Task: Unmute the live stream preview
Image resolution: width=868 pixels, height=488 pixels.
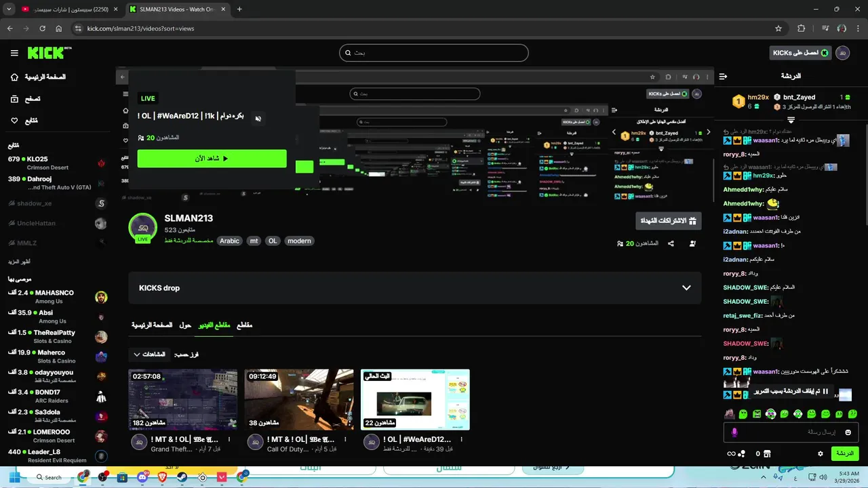Action: pos(258,119)
